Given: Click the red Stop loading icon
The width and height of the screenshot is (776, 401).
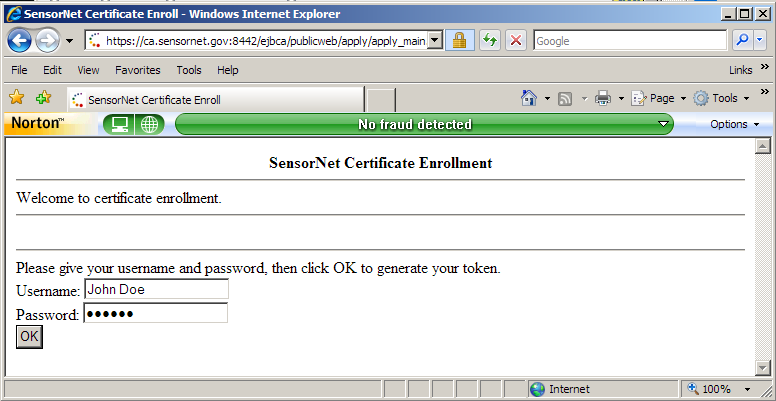Looking at the screenshot, I should 516,41.
